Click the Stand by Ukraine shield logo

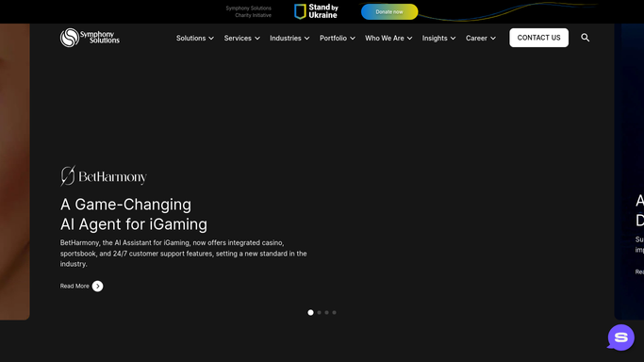pos(300,11)
